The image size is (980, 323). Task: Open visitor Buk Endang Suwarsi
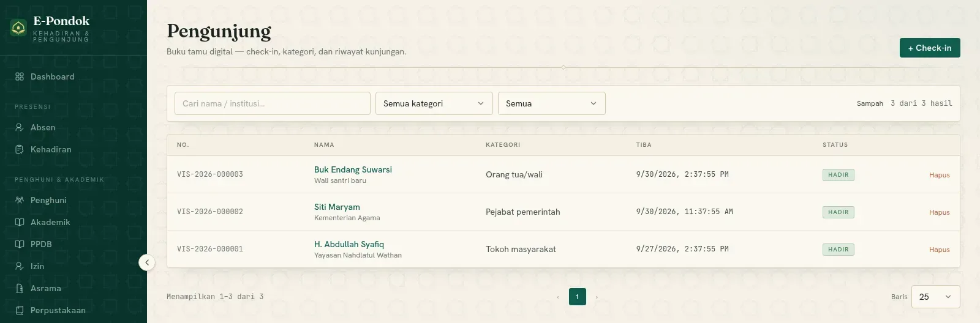coord(353,169)
